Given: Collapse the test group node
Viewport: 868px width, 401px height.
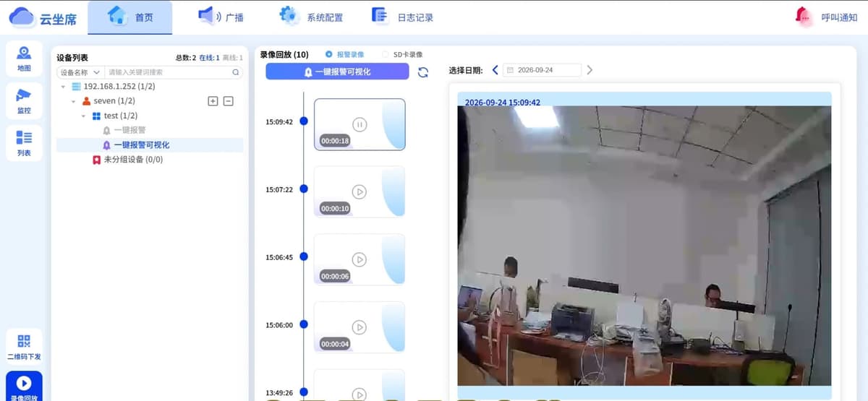Looking at the screenshot, I should [84, 116].
